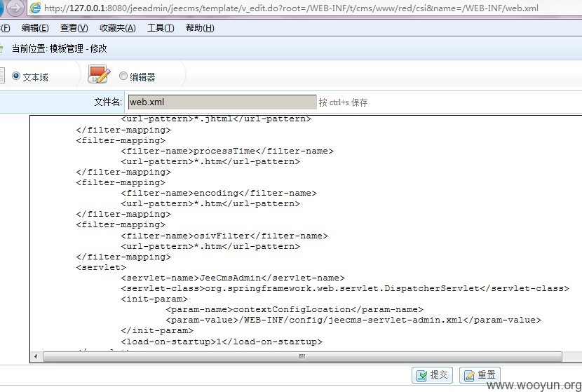The width and height of the screenshot is (582, 392).
Task: Click the 文件名 label
Action: (108, 102)
